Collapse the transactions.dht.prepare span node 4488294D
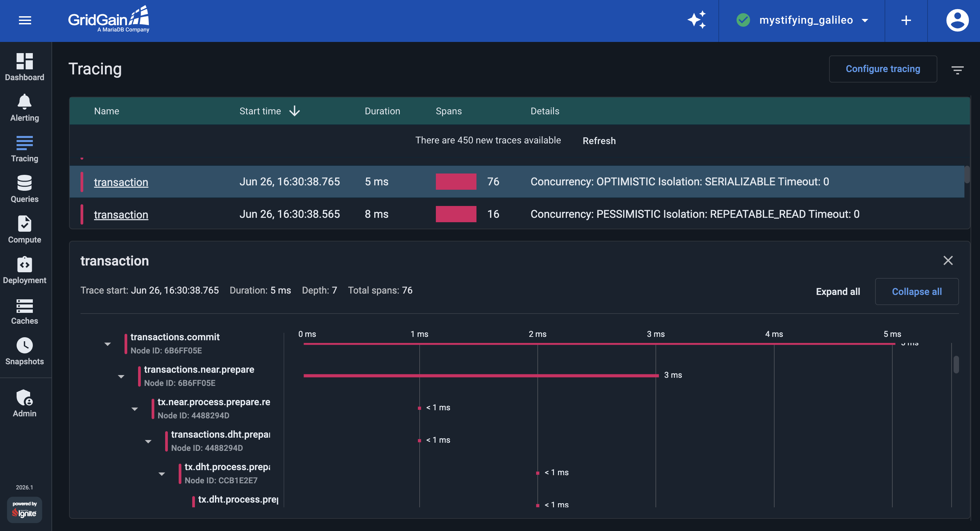This screenshot has height=531, width=980. (148, 441)
